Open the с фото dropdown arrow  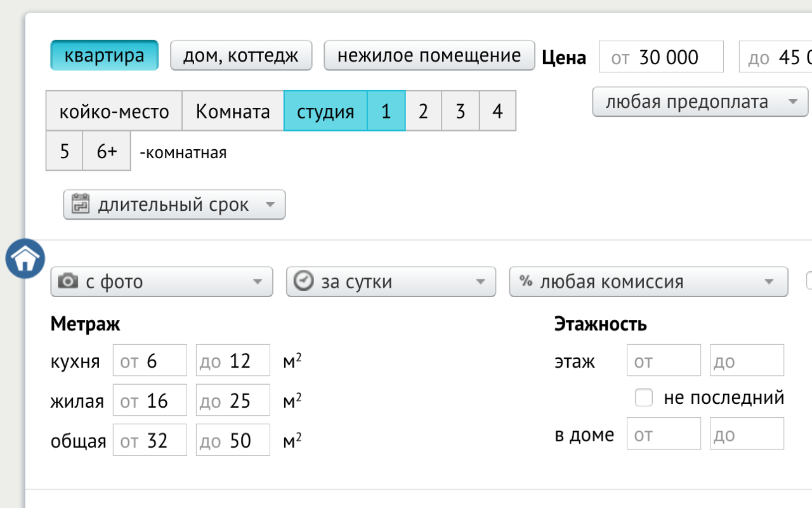click(x=258, y=282)
